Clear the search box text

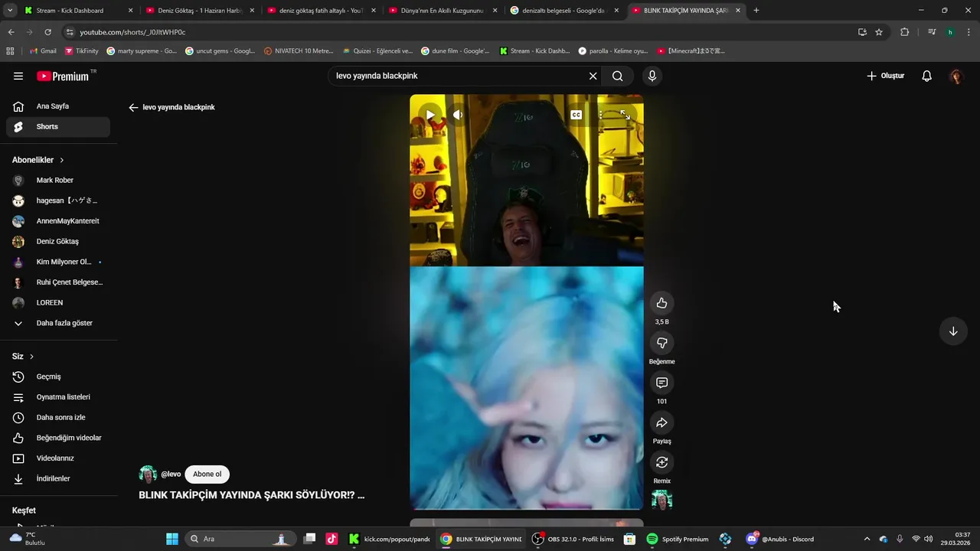point(593,76)
